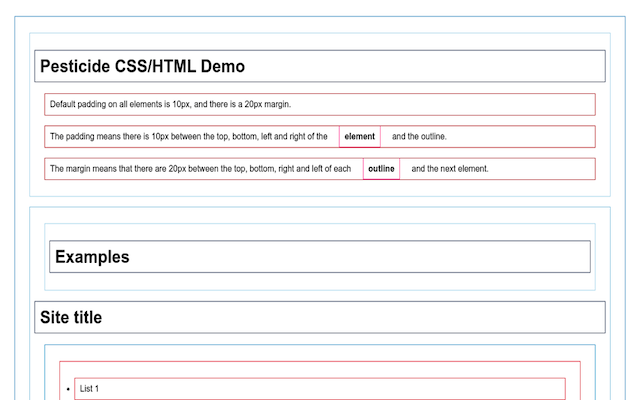
Task: Click the bold 'element' word box
Action: (360, 137)
